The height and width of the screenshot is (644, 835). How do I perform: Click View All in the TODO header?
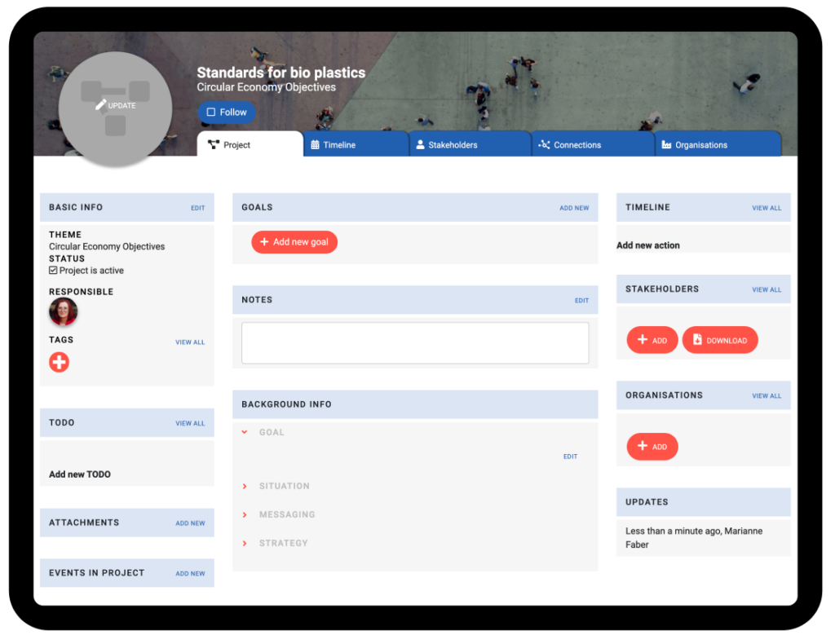[x=190, y=424]
